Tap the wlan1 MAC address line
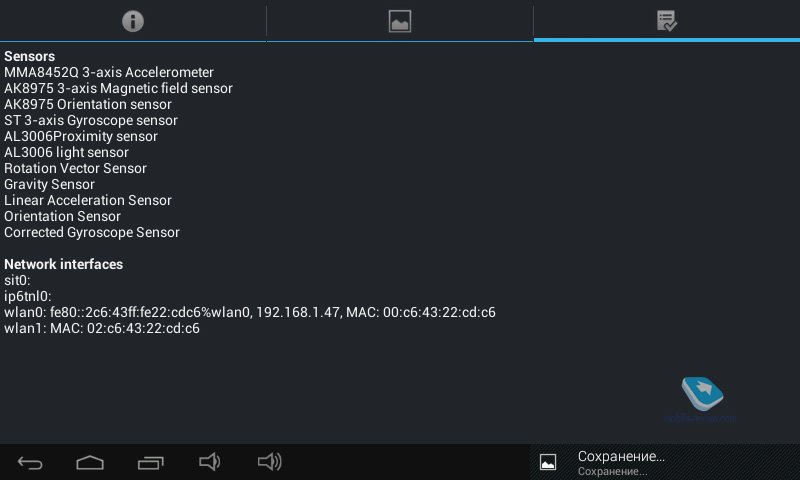Image resolution: width=800 pixels, height=480 pixels. (x=102, y=328)
